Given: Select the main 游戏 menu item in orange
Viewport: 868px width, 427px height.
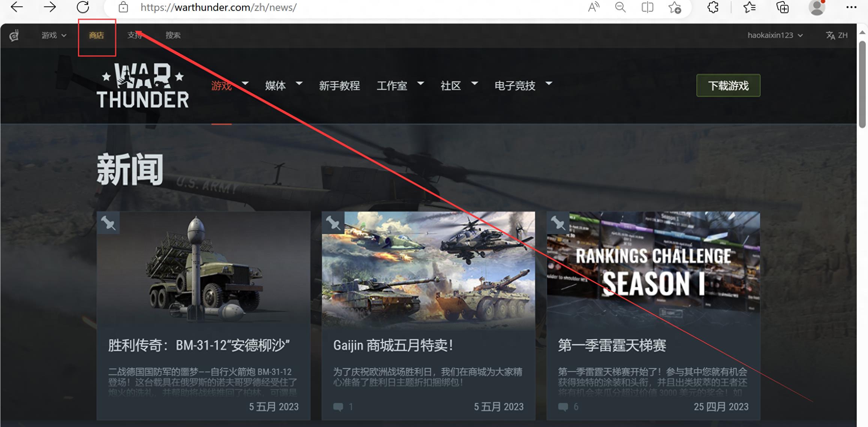Looking at the screenshot, I should click(x=222, y=86).
